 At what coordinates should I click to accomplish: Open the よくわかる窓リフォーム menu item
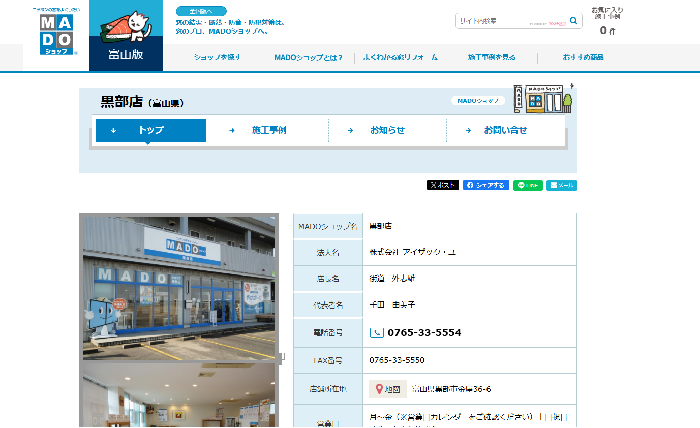[400, 57]
